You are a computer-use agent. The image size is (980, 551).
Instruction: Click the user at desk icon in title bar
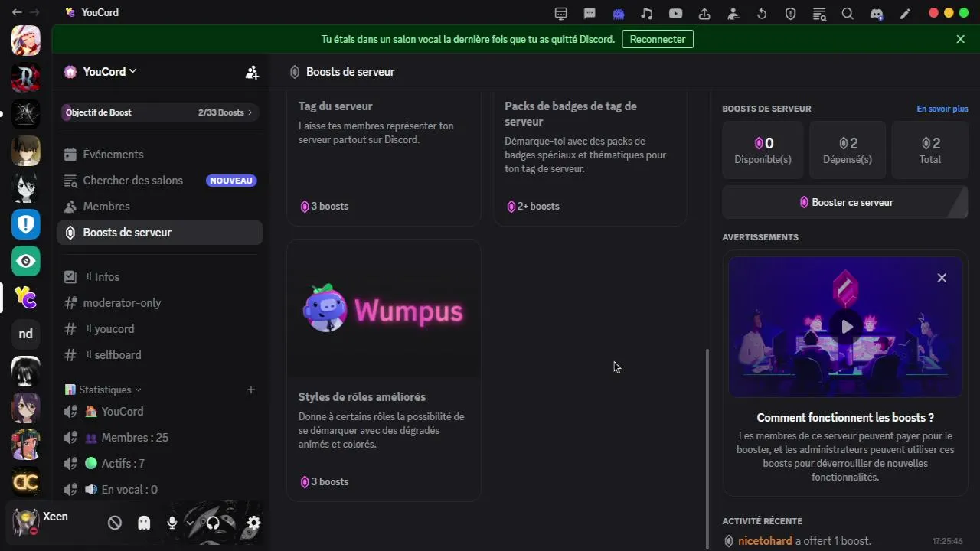[x=733, y=13]
